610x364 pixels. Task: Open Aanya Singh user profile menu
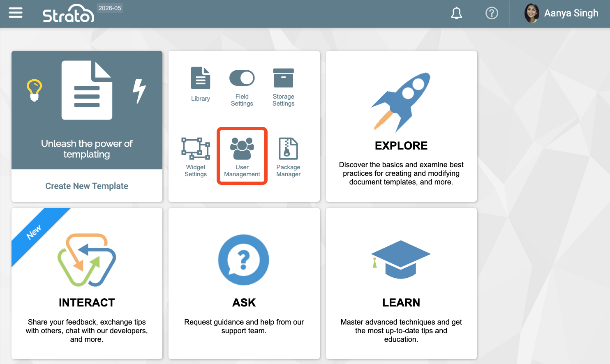pos(571,13)
